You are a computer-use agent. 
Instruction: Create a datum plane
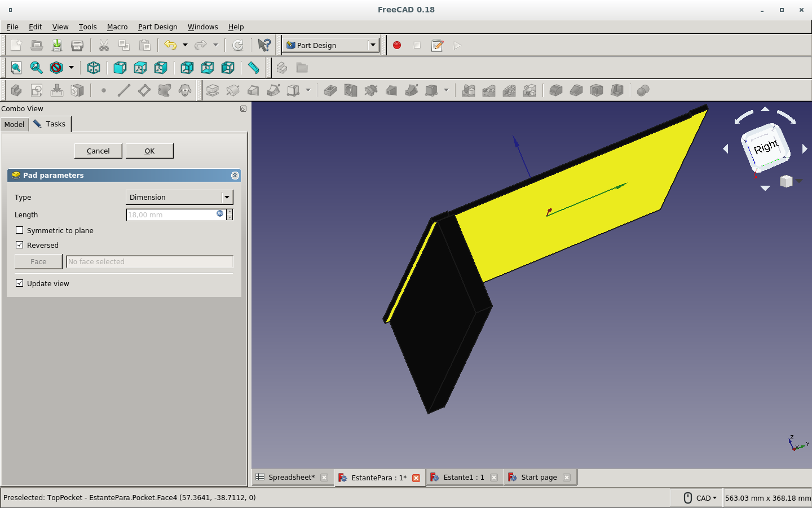click(x=144, y=90)
